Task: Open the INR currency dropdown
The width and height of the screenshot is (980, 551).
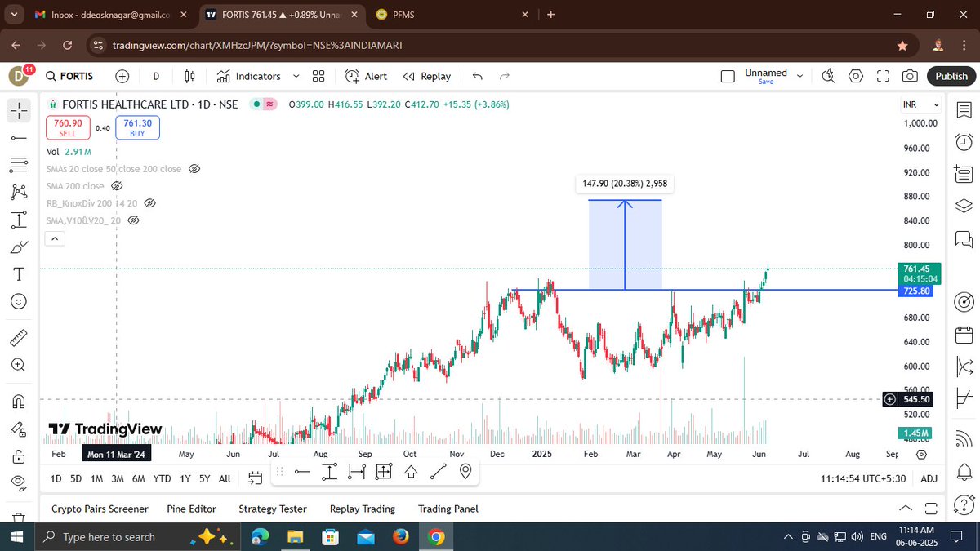Action: [921, 105]
